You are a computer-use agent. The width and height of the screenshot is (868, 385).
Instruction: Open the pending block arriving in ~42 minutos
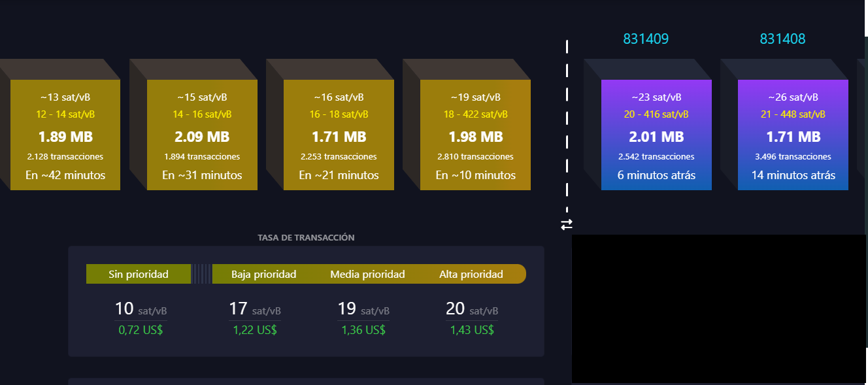pos(65,135)
